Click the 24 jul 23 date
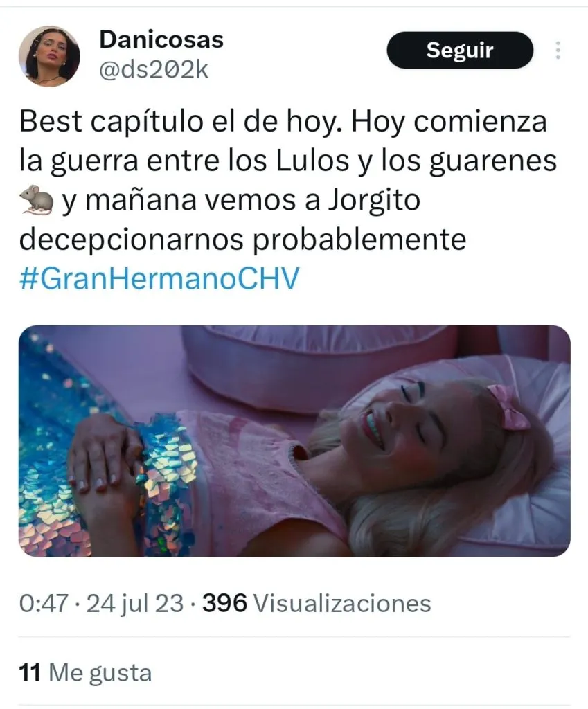The image size is (588, 709). coord(135,603)
